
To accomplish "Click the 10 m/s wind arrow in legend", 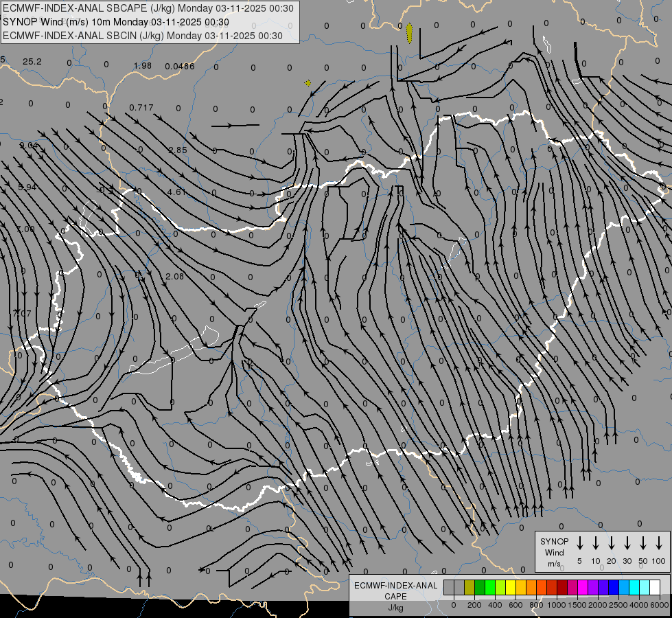I will tap(596, 543).
